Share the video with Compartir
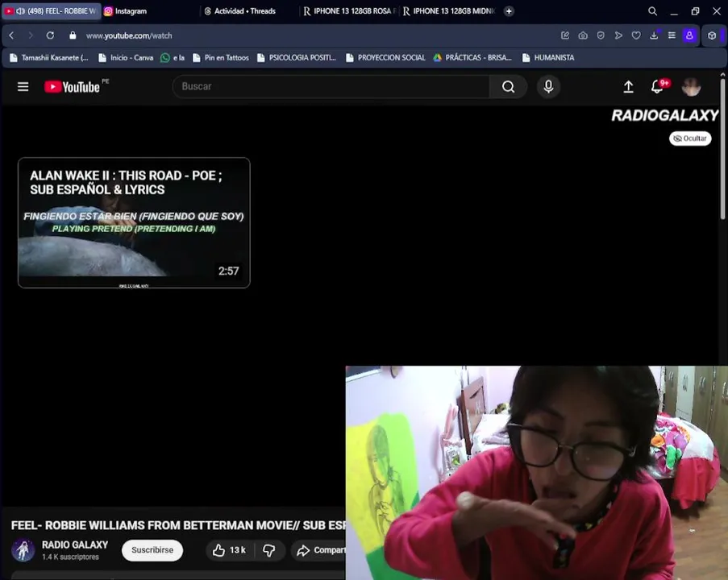 point(319,550)
